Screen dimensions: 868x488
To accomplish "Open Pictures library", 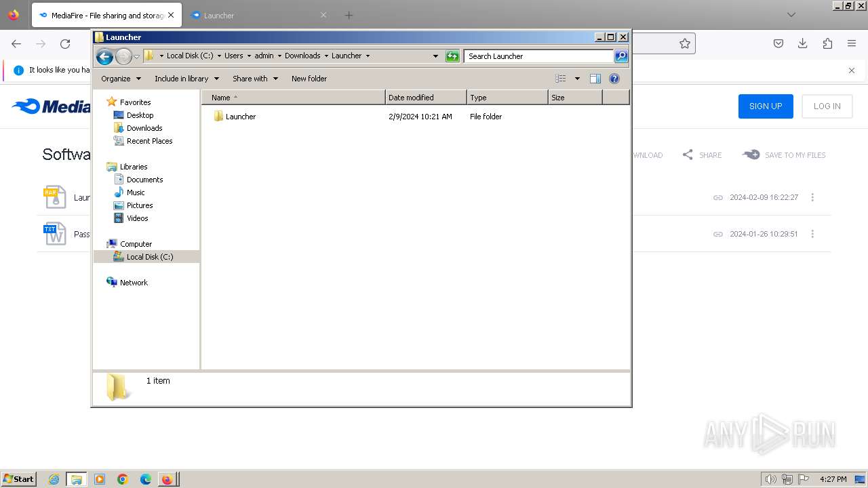I will (x=140, y=205).
